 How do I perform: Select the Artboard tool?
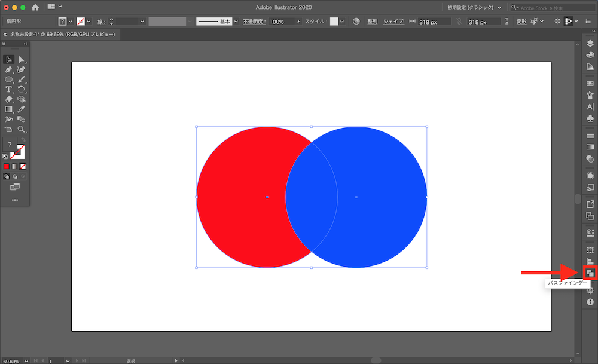click(x=8, y=129)
